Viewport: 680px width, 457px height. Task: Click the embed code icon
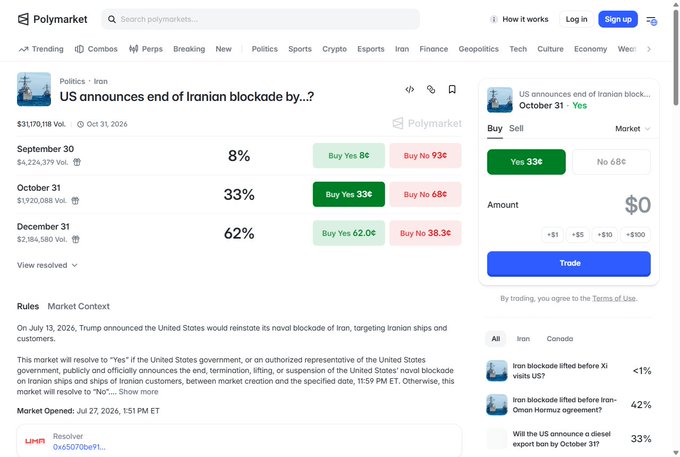pyautogui.click(x=410, y=89)
